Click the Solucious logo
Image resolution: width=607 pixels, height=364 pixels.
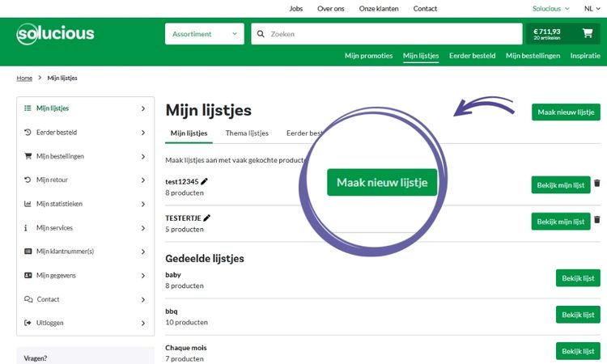point(55,34)
